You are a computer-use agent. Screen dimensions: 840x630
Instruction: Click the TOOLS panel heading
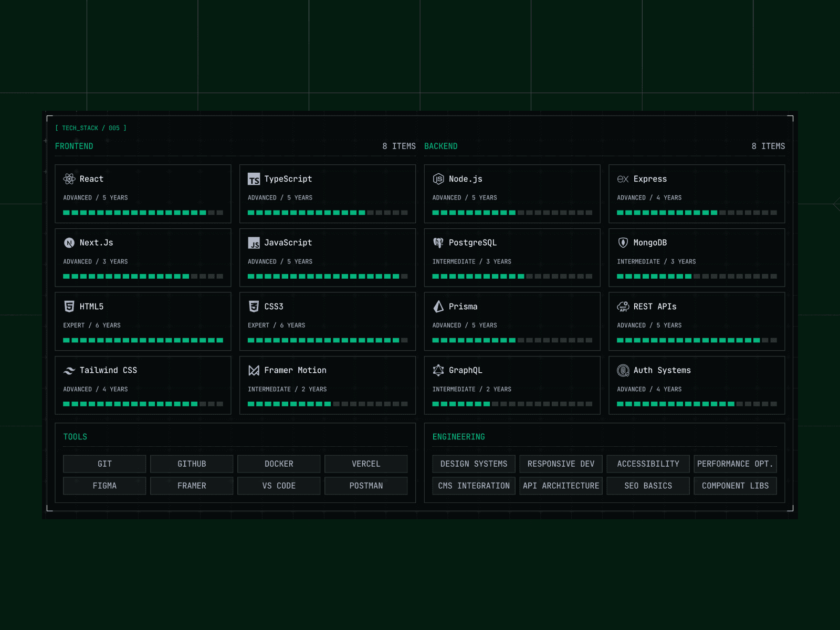coord(75,437)
